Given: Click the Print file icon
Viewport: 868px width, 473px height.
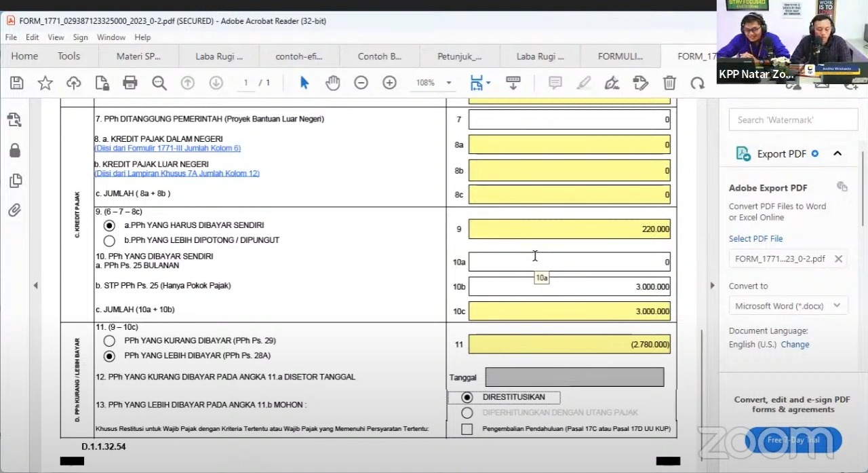Looking at the screenshot, I should coord(130,83).
